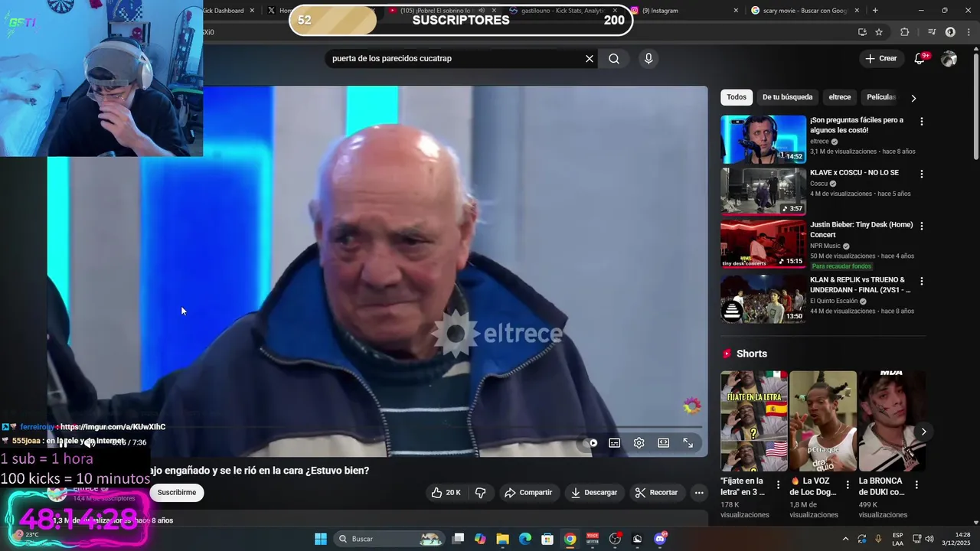Screen dimensions: 980x551
Task: Expand more filter chips with right chevron
Action: tap(913, 98)
